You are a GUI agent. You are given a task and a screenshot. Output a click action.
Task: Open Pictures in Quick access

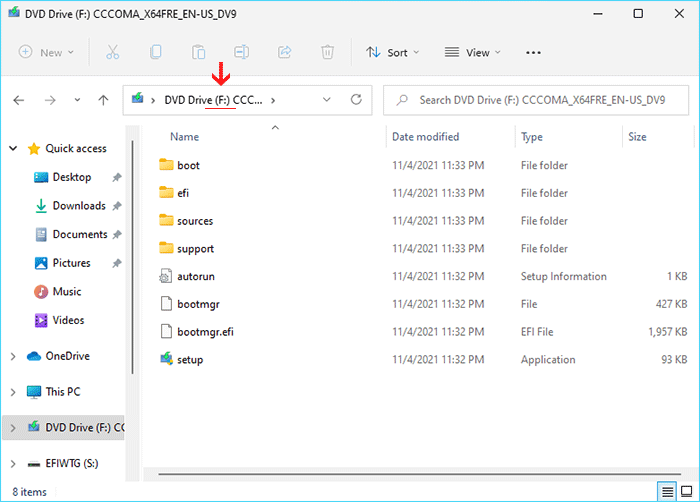pos(71,263)
